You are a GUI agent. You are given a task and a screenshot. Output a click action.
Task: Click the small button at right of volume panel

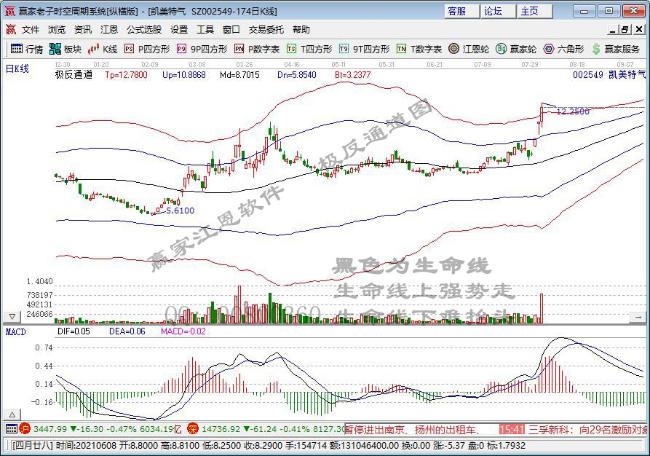[x=638, y=317]
